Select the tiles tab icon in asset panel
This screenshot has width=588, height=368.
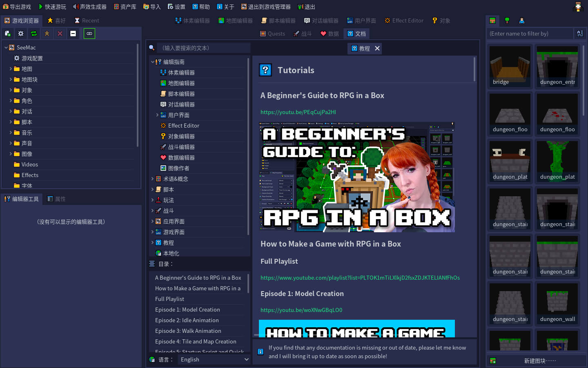tap(492, 20)
